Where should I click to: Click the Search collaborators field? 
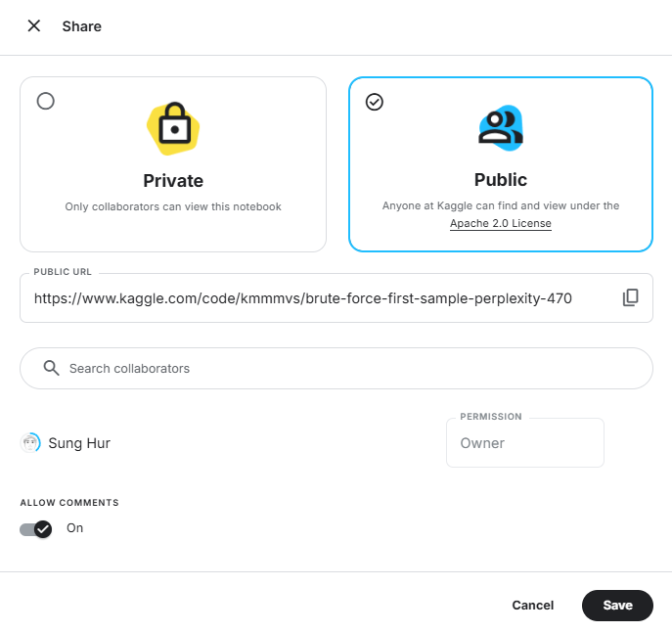(352, 369)
